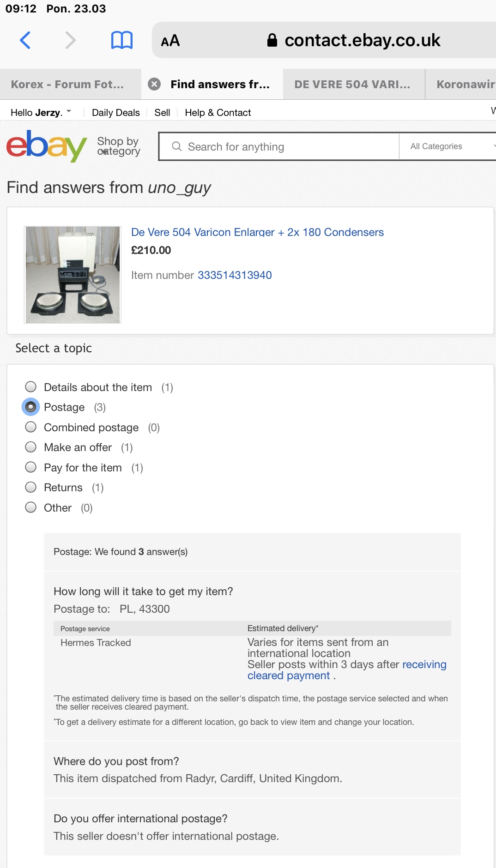
Task: Open the Daily Deals menu item
Action: pos(115,113)
